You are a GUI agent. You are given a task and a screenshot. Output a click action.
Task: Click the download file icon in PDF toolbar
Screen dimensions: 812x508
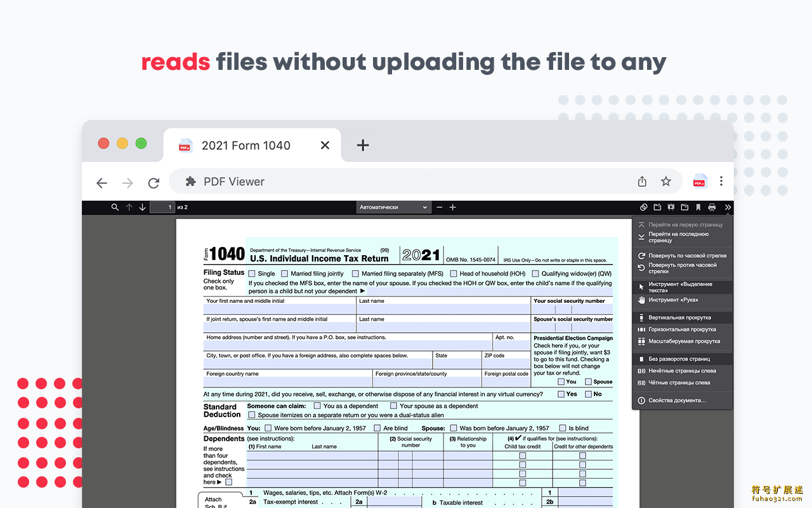684,207
